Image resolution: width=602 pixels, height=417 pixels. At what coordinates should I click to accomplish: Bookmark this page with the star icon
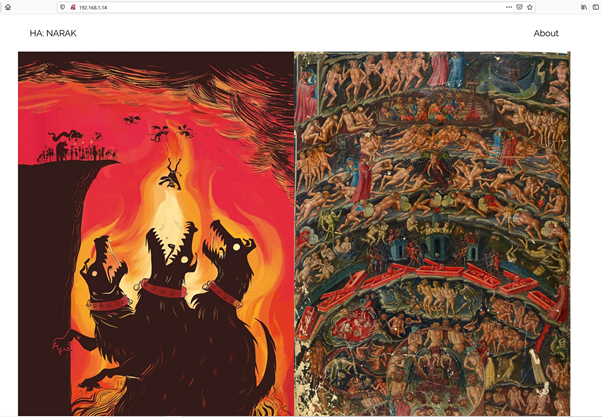(x=530, y=7)
